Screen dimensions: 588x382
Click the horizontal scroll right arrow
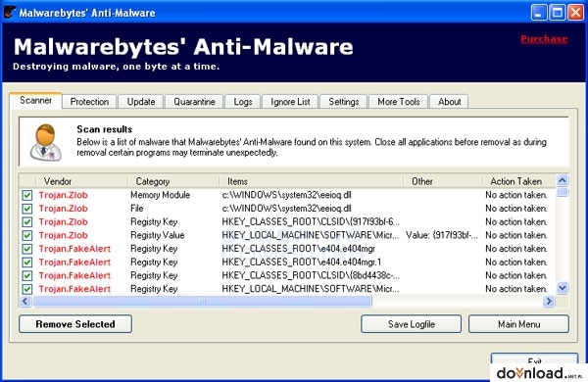coord(549,301)
